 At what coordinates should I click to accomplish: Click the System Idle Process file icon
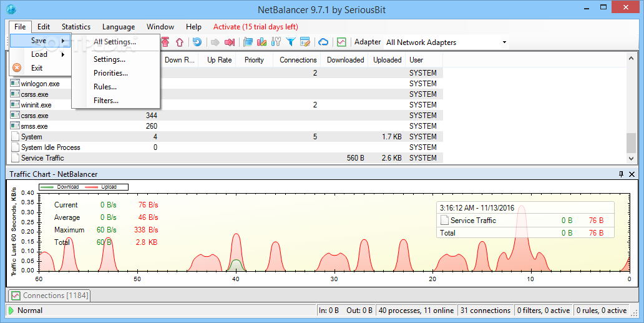coord(15,147)
